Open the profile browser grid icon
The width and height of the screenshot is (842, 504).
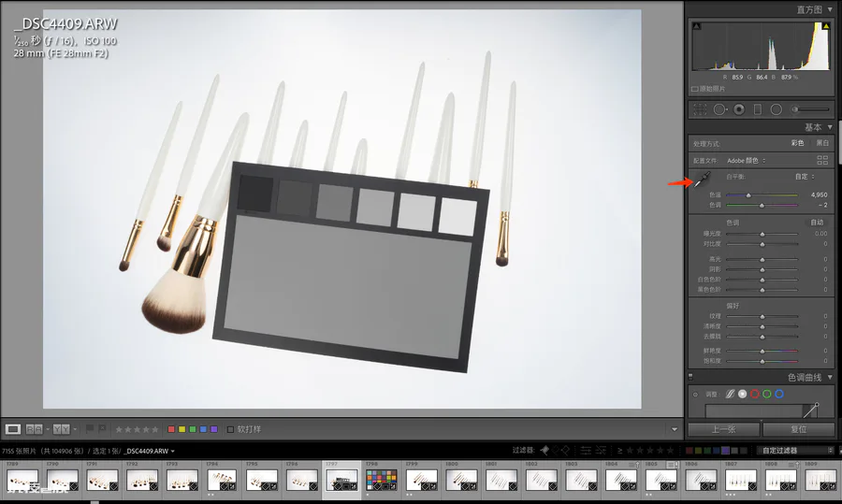click(822, 160)
